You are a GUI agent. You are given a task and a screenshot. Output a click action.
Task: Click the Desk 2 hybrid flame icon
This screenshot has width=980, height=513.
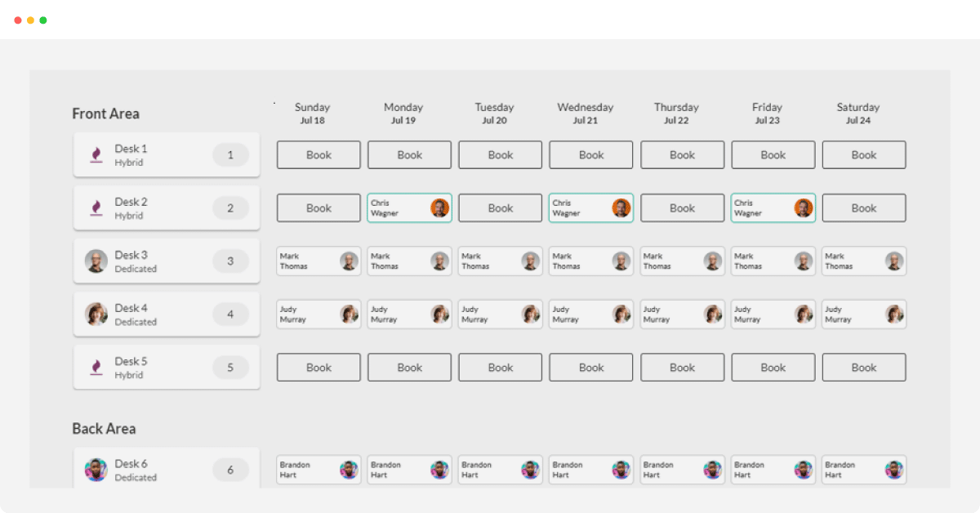[x=96, y=207]
